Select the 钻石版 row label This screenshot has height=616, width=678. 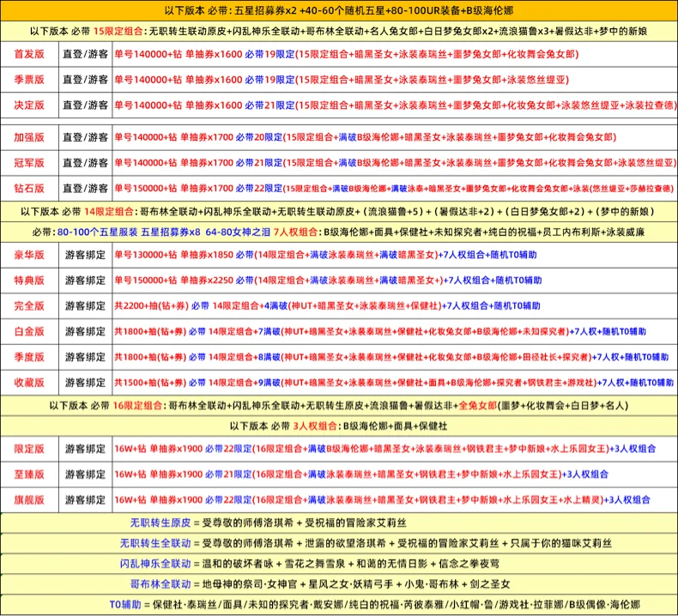(29, 188)
